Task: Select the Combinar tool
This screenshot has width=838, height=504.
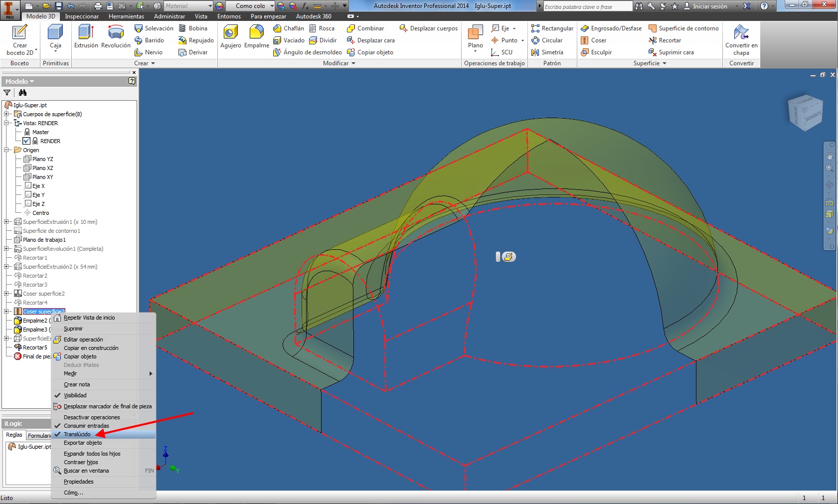Action: [365, 28]
